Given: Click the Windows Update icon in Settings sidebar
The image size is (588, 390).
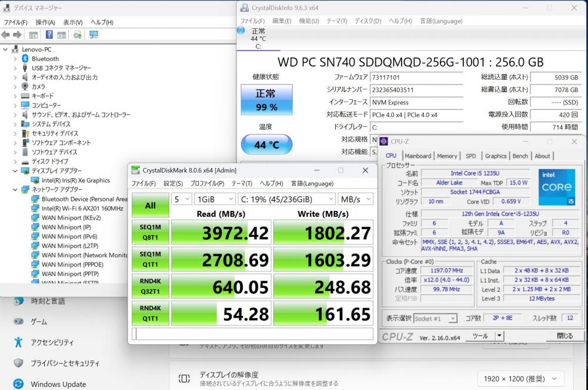Looking at the screenshot, I should click(x=18, y=384).
